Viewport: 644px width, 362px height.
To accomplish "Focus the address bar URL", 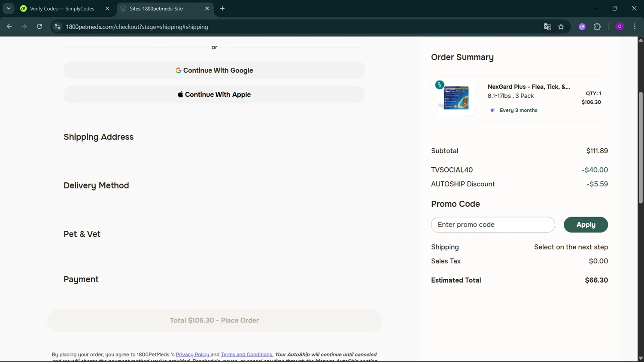I will coord(137,27).
